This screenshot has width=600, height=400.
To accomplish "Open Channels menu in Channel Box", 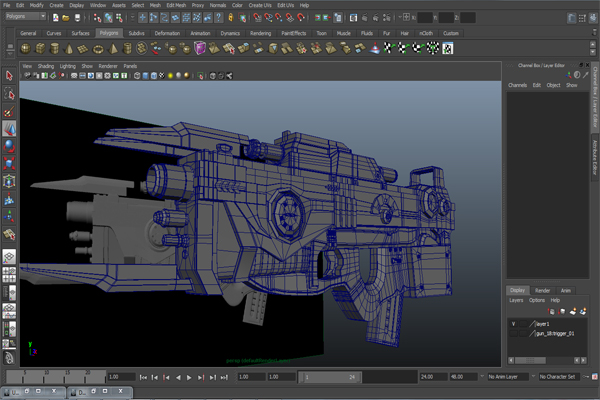I will 517,85.
